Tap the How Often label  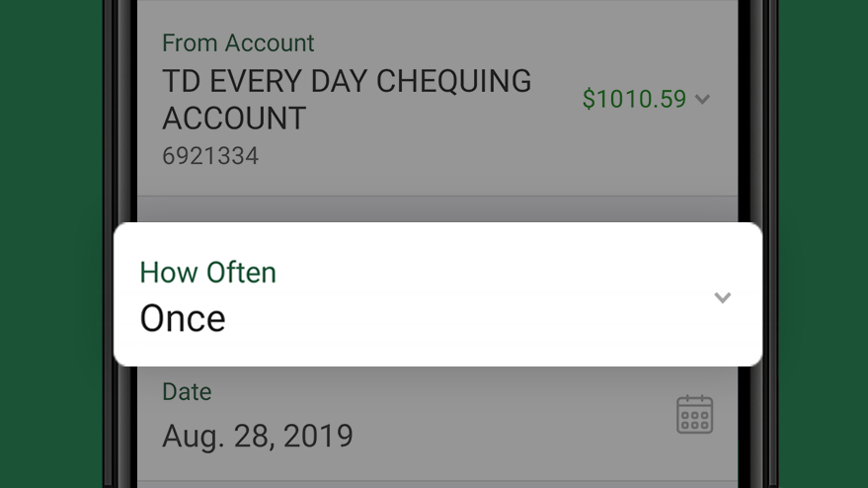point(207,272)
